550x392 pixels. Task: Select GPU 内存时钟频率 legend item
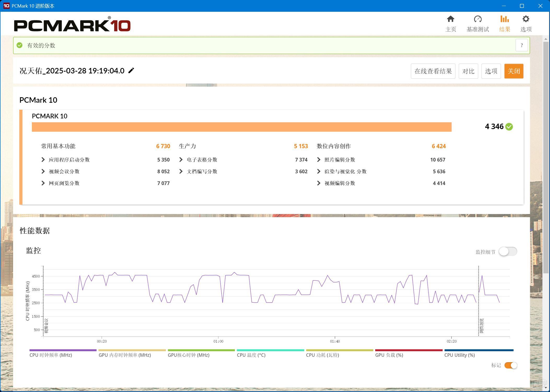[132, 353]
